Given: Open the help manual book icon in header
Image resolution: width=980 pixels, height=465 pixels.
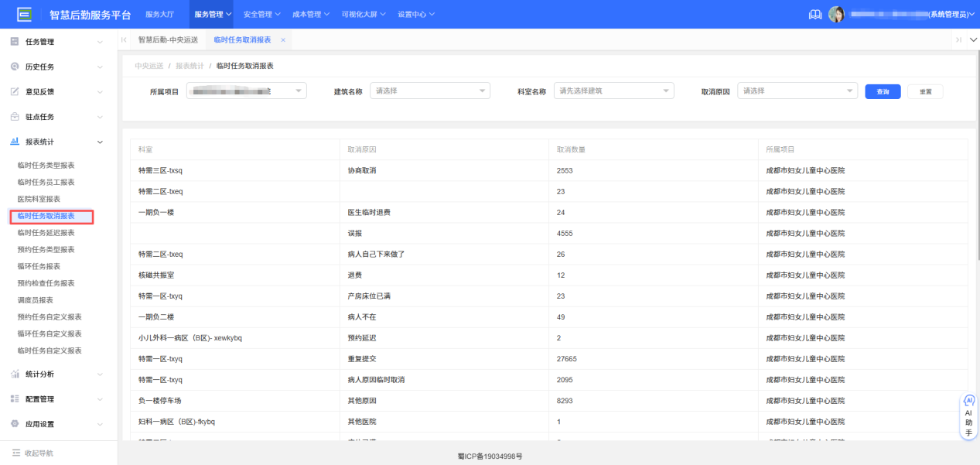Looking at the screenshot, I should tap(814, 13).
